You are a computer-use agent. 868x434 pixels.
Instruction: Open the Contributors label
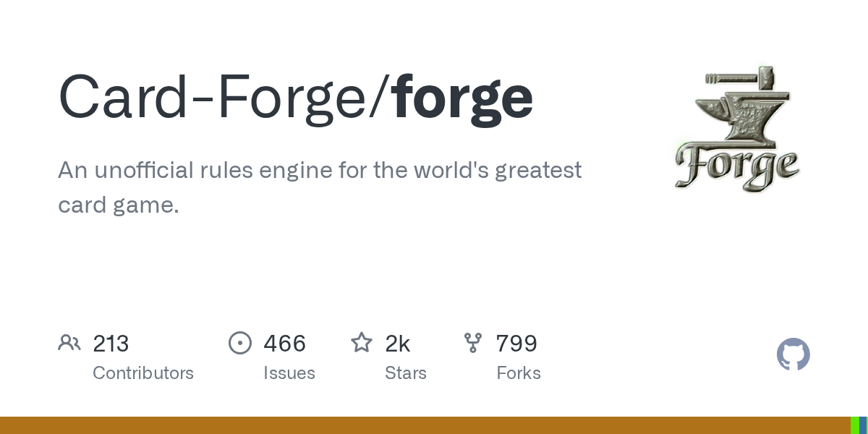pyautogui.click(x=143, y=373)
